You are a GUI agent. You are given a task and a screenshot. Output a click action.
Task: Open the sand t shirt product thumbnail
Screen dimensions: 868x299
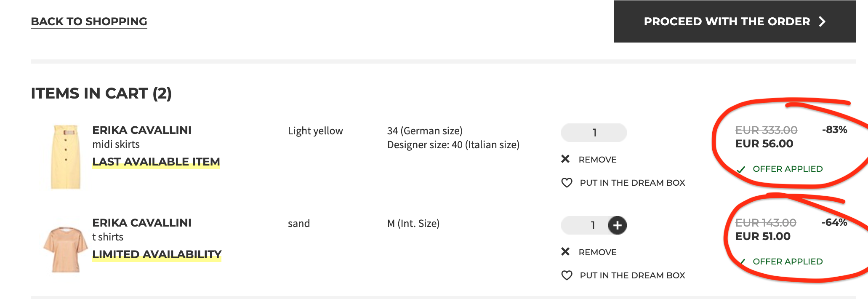click(x=65, y=249)
